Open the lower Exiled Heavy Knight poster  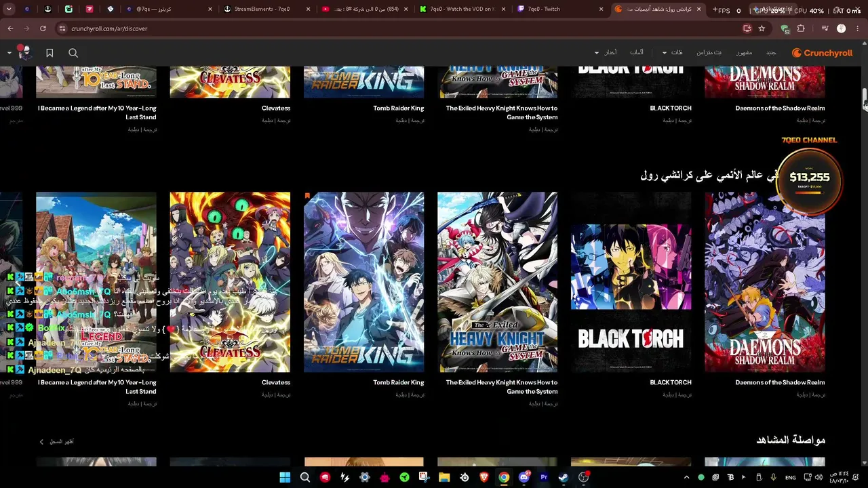click(x=497, y=282)
